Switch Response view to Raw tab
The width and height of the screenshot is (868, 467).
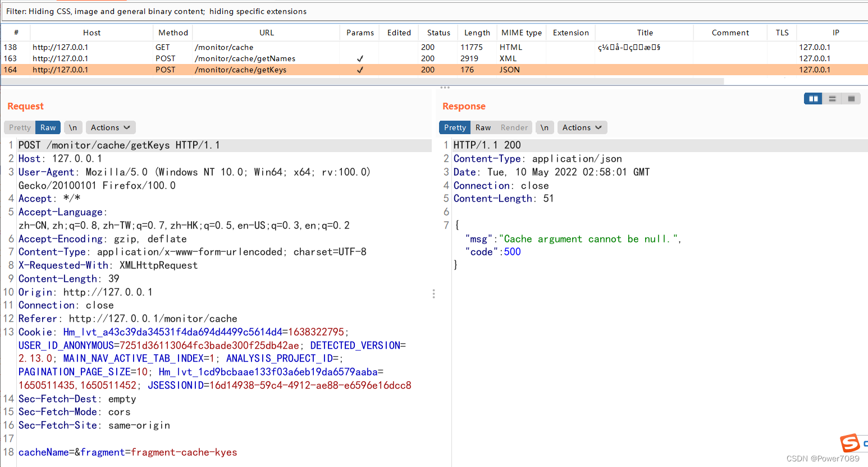click(483, 127)
